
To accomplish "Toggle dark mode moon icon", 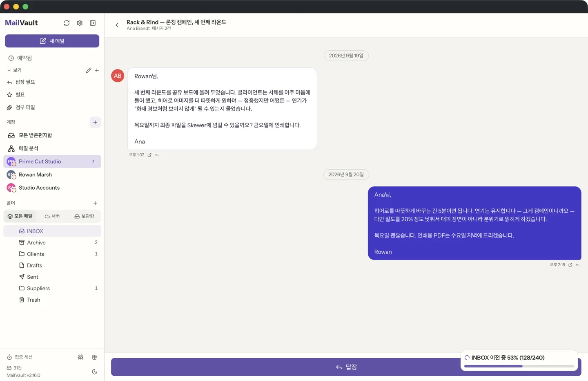I will 95,372.
